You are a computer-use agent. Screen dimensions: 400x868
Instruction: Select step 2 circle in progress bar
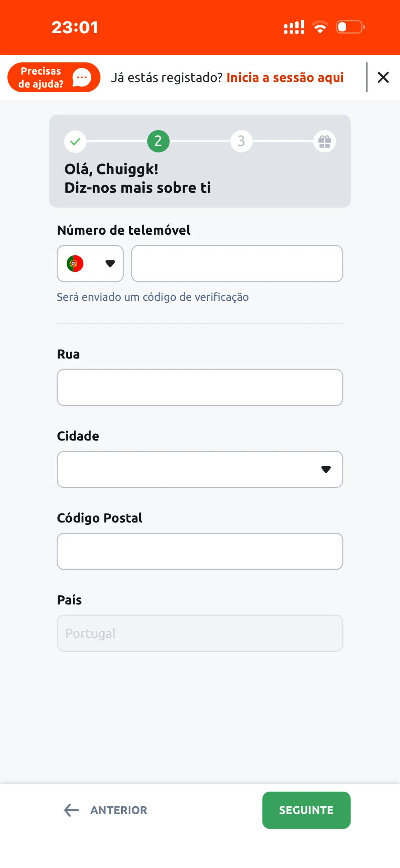point(158,141)
